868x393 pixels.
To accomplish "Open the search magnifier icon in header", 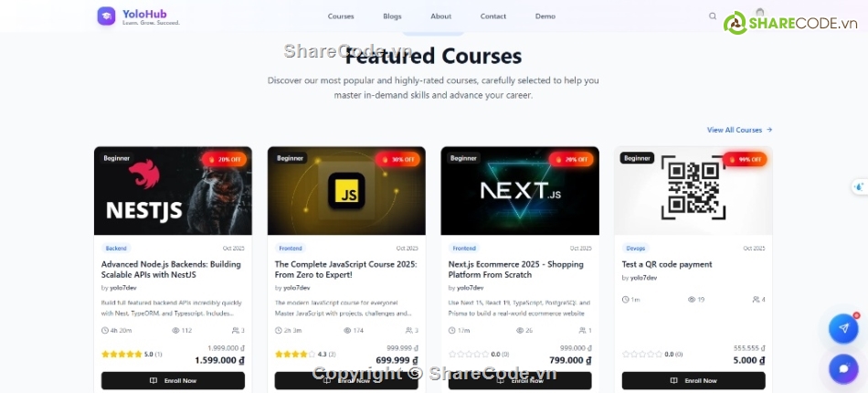I will tap(713, 16).
